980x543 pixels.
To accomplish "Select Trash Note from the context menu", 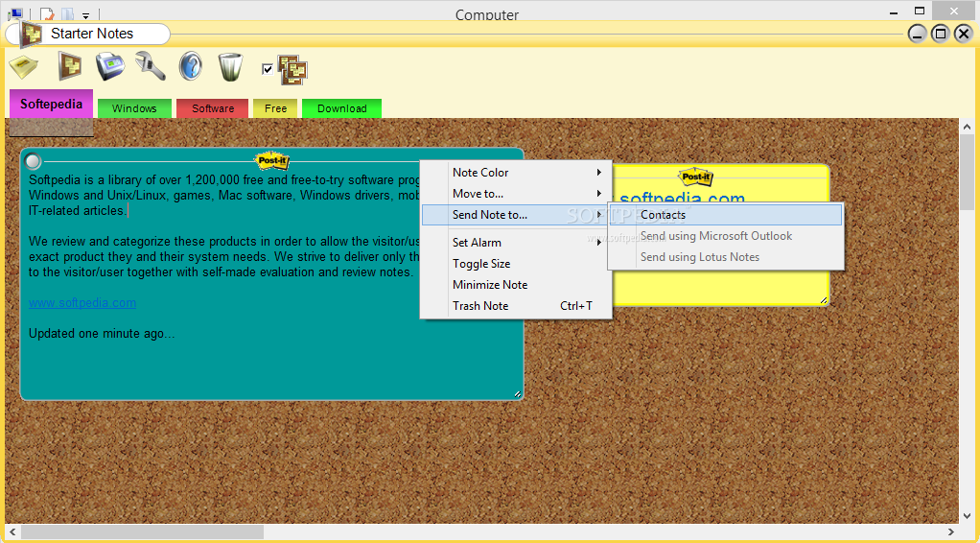I will click(516, 306).
